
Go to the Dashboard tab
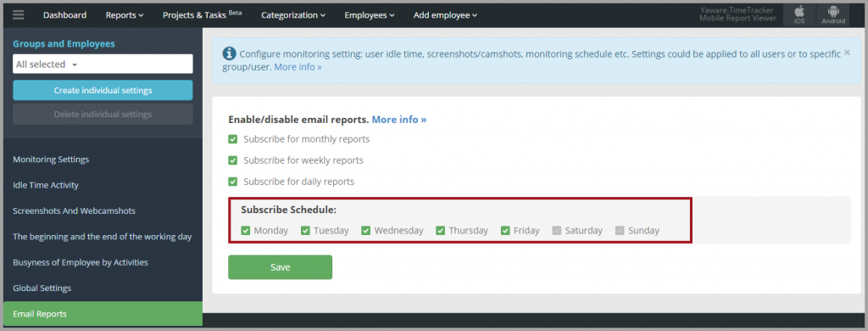pyautogui.click(x=64, y=15)
